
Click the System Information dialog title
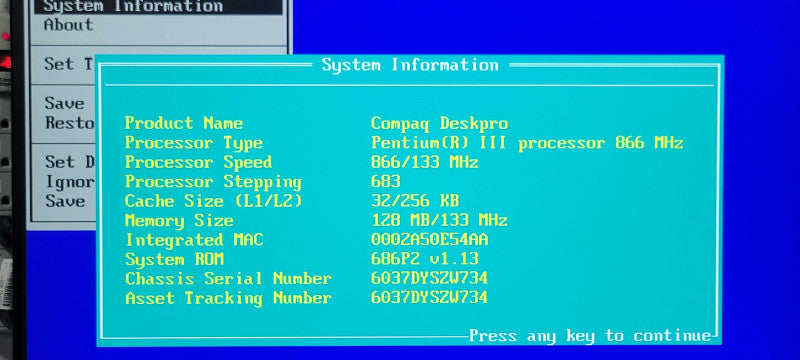pyautogui.click(x=410, y=65)
